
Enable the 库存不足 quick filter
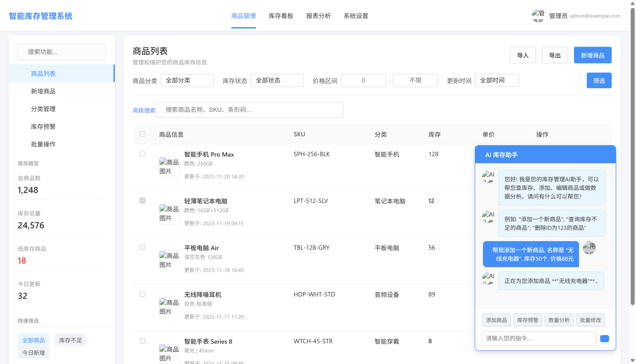click(70, 340)
